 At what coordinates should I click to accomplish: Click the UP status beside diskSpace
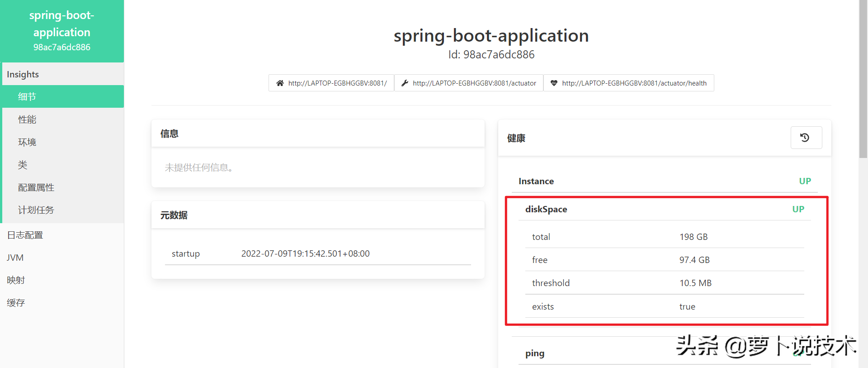(x=798, y=209)
